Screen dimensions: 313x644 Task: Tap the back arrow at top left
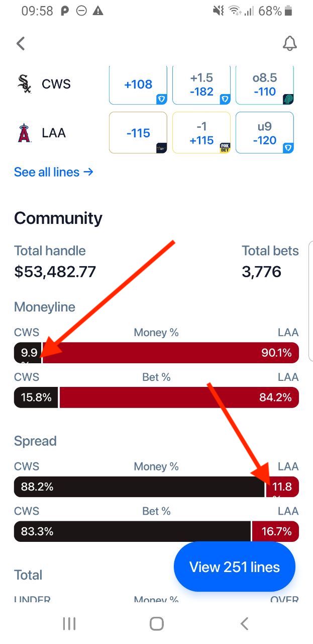21,44
